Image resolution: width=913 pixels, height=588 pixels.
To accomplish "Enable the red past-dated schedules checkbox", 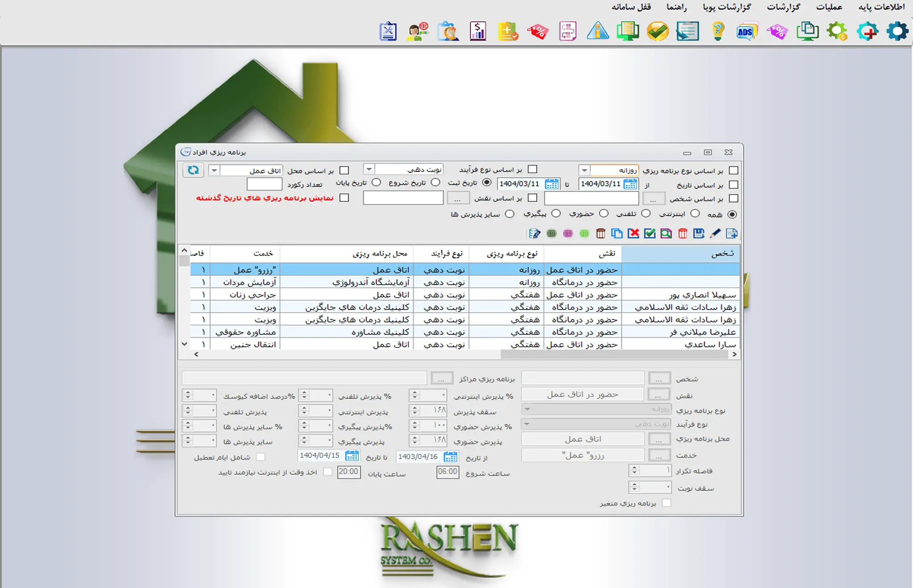I will click(344, 198).
